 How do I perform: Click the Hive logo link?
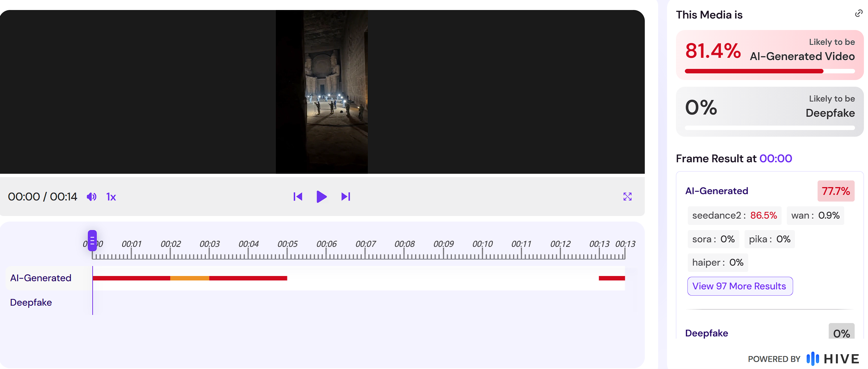[x=833, y=359]
